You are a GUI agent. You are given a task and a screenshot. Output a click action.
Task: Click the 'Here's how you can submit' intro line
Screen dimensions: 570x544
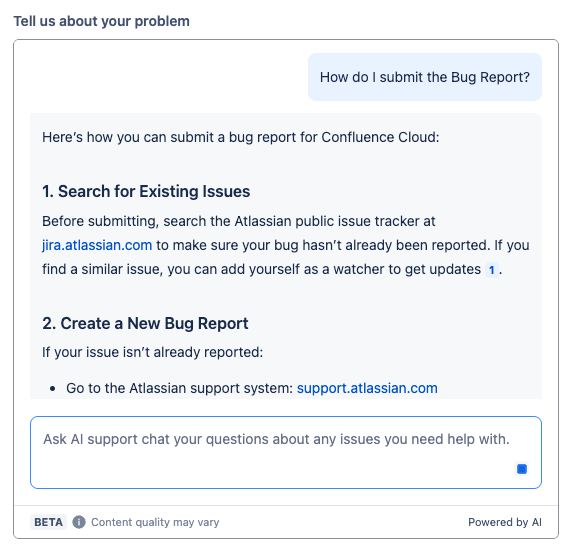(241, 137)
